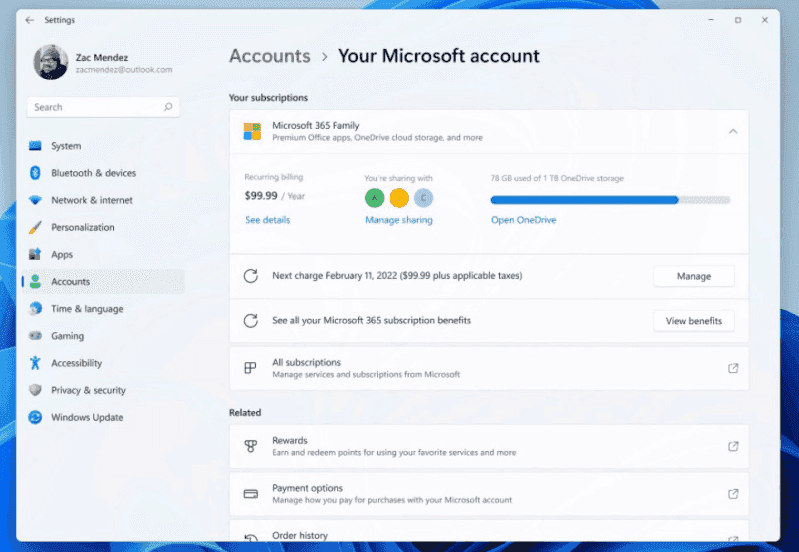Go to Bluetooth & devices
Viewport: 799px width, 552px height.
pos(93,173)
